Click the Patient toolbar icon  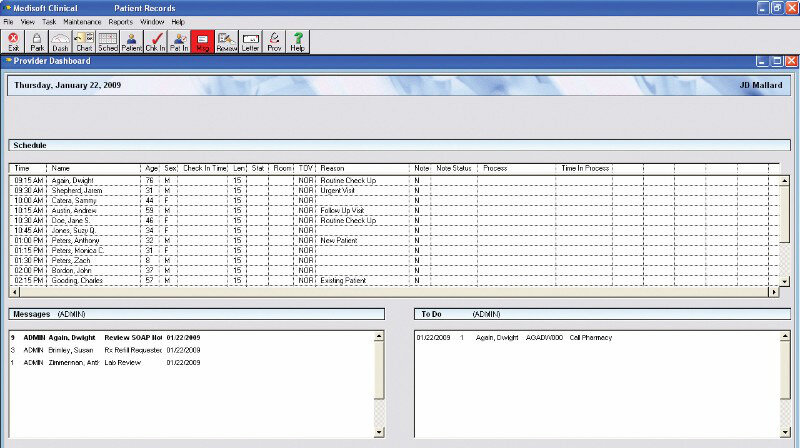click(131, 41)
